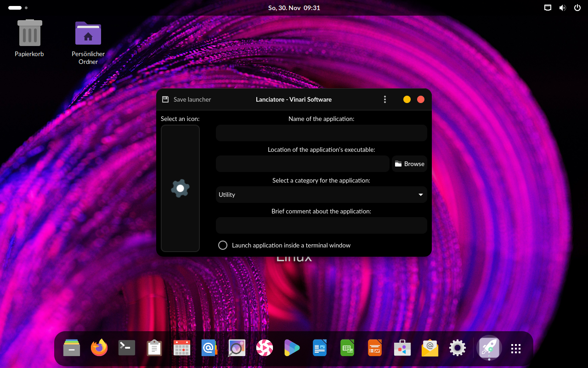
Task: Open LibreOffice Calc in the dock
Action: [347, 348]
